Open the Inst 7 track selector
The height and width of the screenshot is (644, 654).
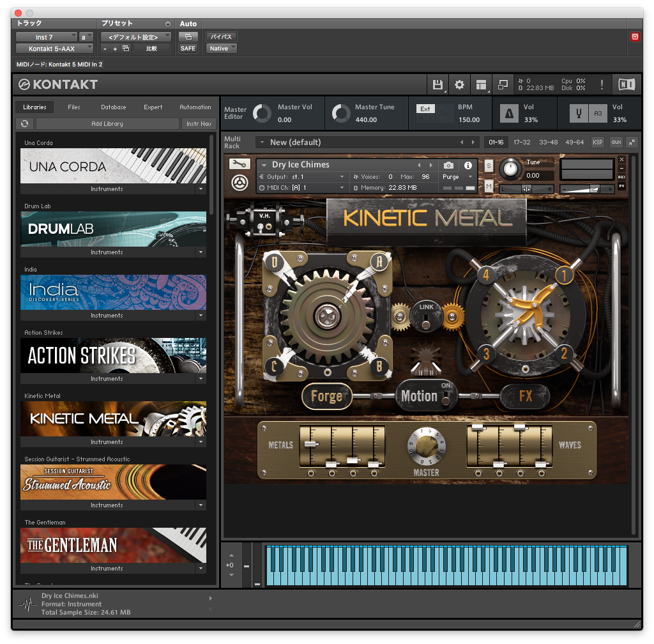click(46, 37)
